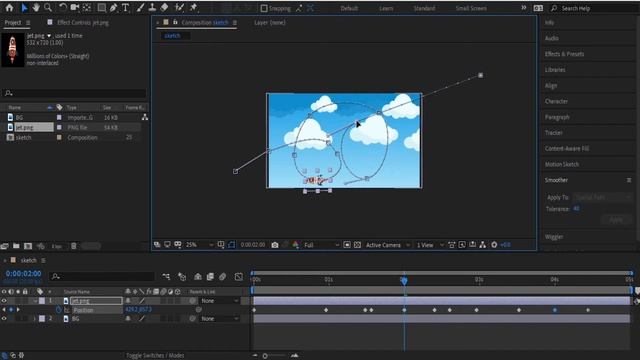Toggle the viewer composition lock icon
640x360 pixels.
(x=175, y=22)
